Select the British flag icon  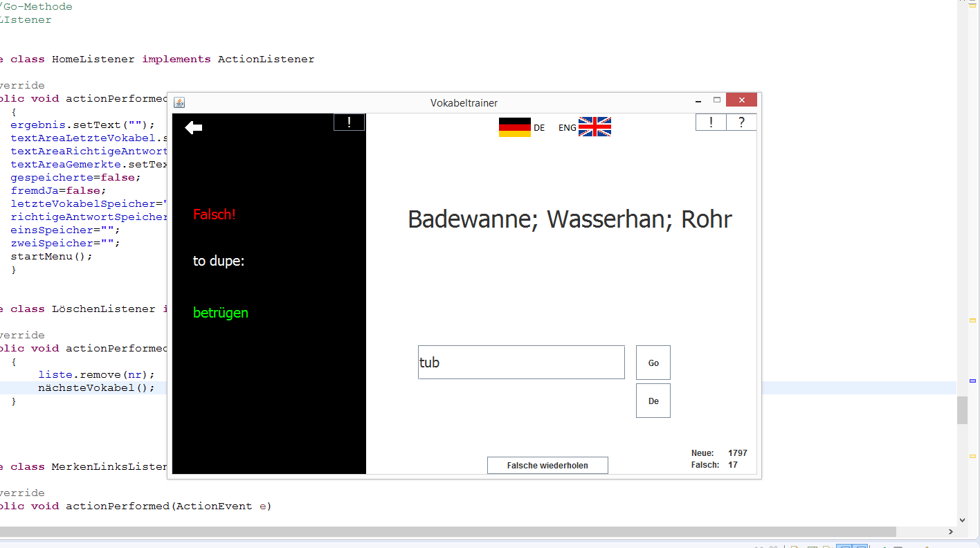coord(595,127)
